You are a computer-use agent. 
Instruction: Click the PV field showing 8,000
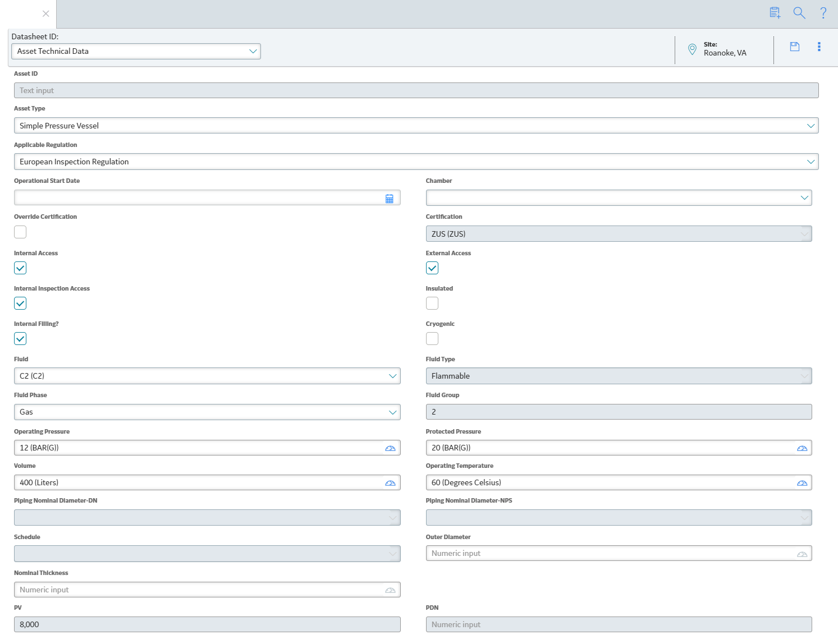click(x=207, y=624)
